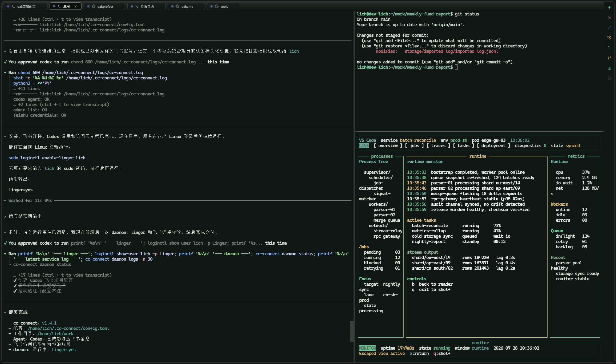
Task: Switch to the oakamc tab
Action: 186,6
